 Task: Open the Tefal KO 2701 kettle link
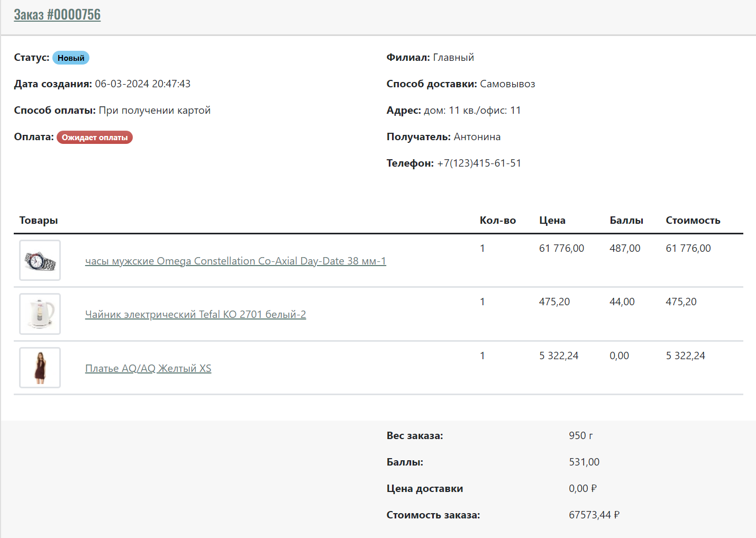coord(195,315)
